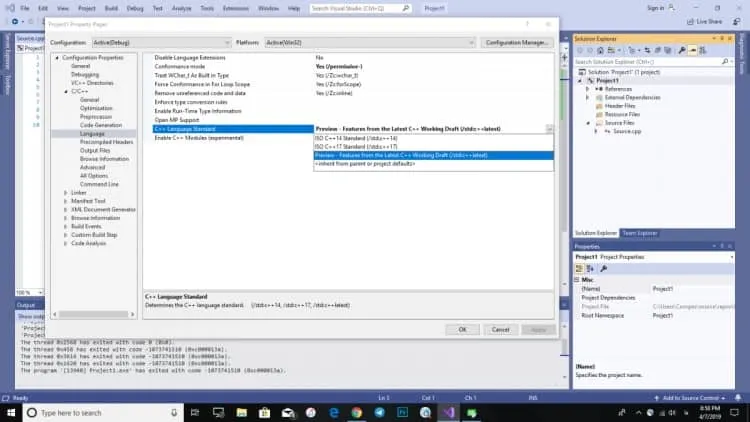Viewport: 750px width, 422px height.
Task: Click Visual Studio icon on taskbar
Action: [x=449, y=412]
